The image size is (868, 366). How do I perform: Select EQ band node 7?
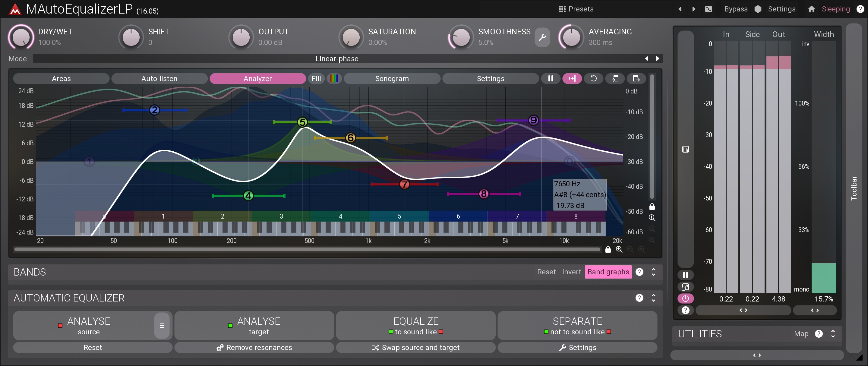[x=404, y=184]
